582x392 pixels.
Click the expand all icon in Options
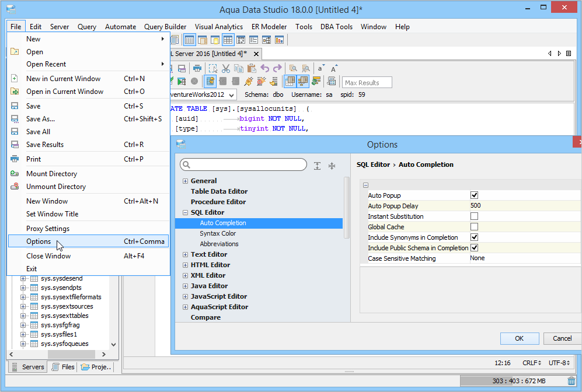point(317,166)
